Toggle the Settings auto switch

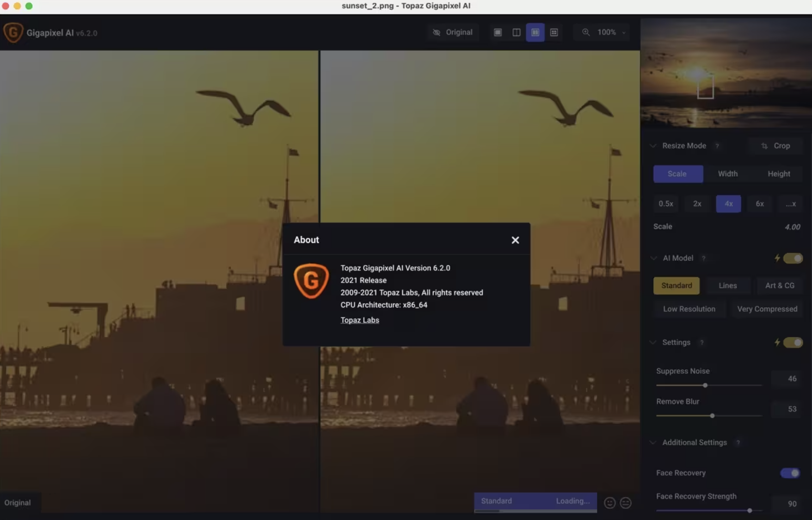pyautogui.click(x=793, y=342)
